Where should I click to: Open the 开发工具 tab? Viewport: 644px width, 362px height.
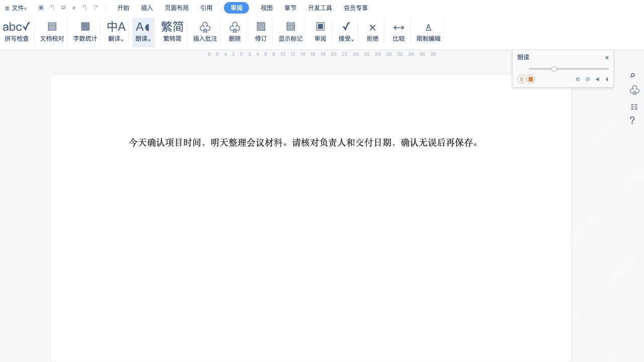(x=320, y=8)
